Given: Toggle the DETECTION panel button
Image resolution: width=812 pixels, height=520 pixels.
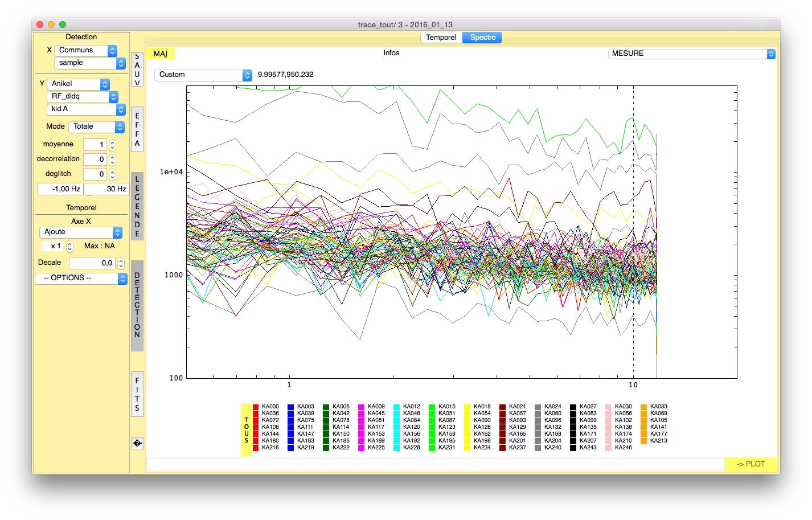Looking at the screenshot, I should click(137, 305).
